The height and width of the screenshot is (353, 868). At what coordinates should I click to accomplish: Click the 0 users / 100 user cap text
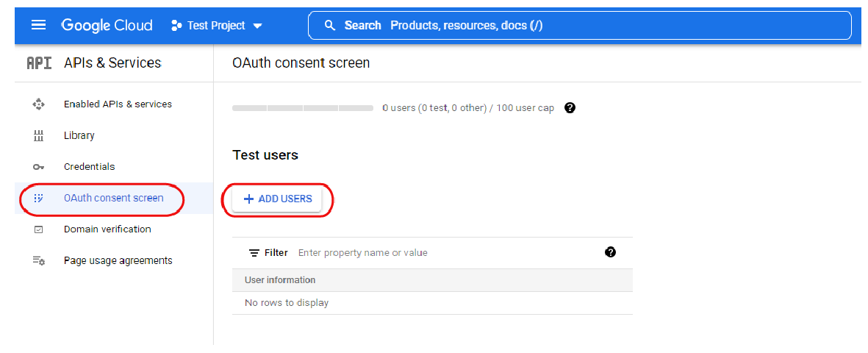pos(468,108)
